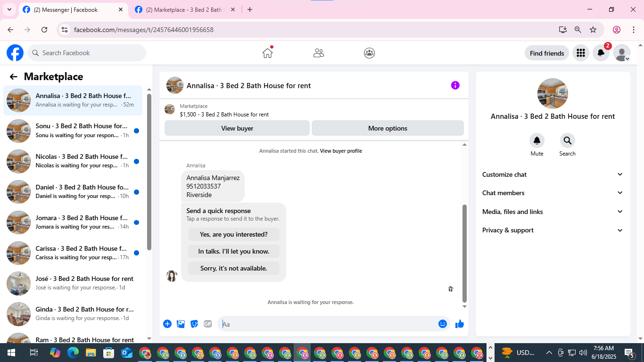Attach a file using the photo icon

pyautogui.click(x=181, y=324)
